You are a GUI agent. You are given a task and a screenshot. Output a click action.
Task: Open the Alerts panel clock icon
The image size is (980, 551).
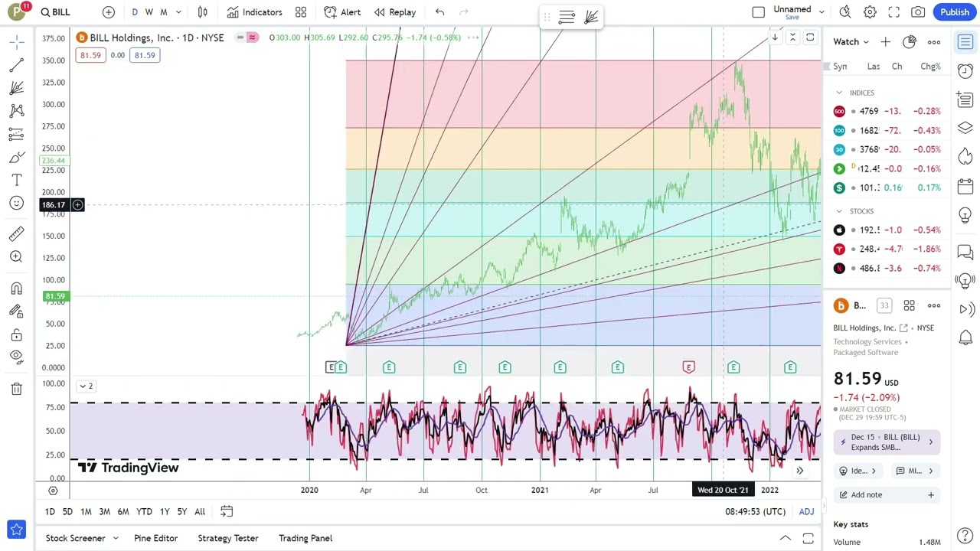[965, 70]
